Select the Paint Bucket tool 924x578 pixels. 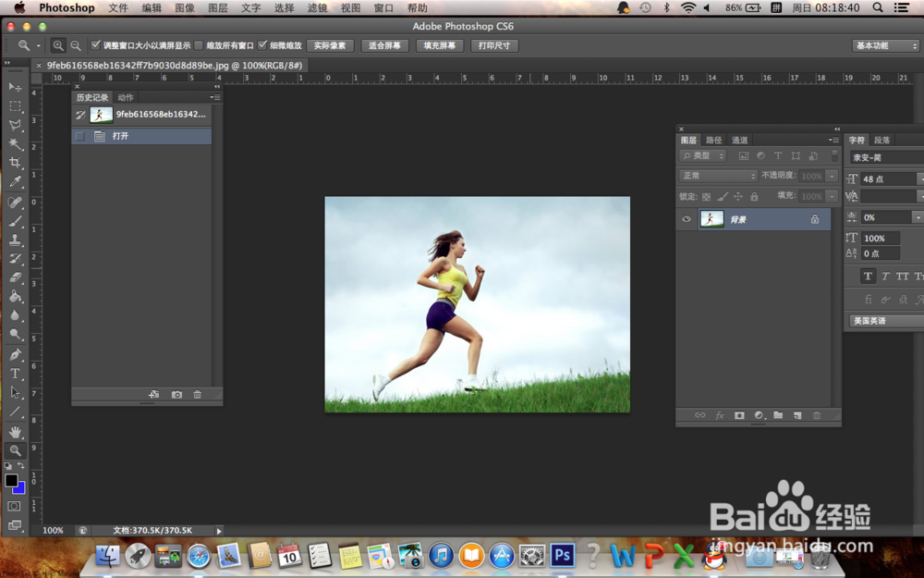point(15,297)
